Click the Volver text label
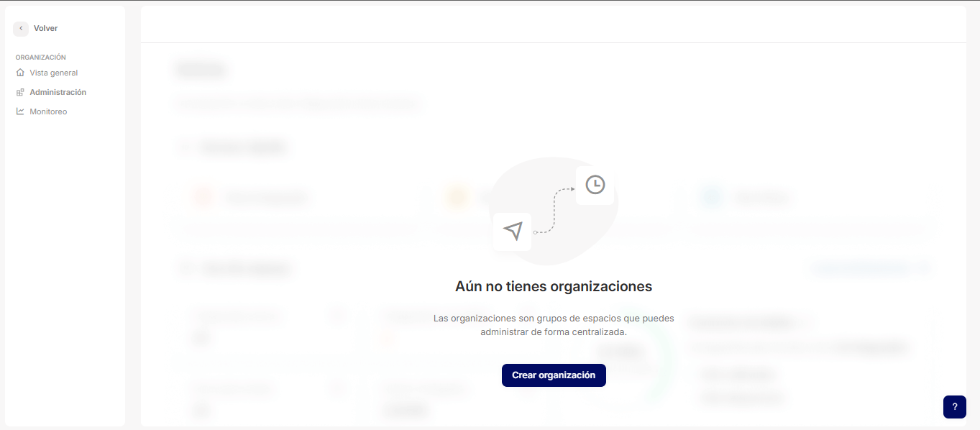The height and width of the screenshot is (430, 980). pyautogui.click(x=45, y=29)
